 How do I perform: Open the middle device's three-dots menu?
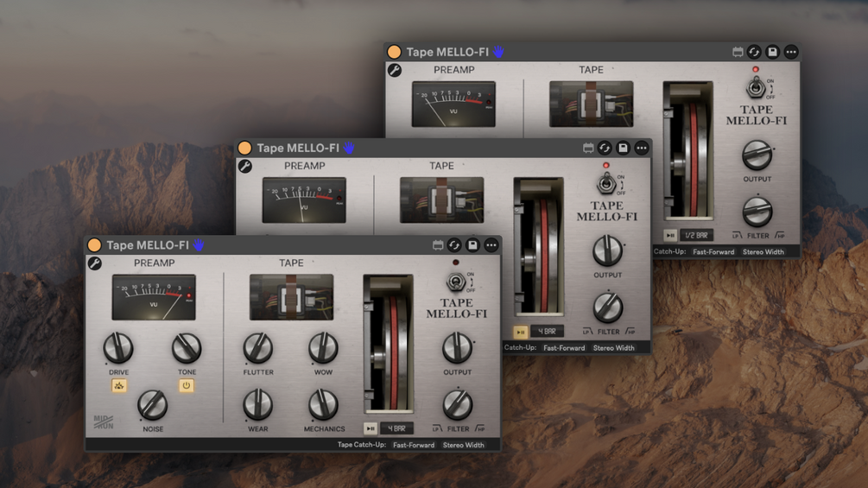tap(641, 148)
